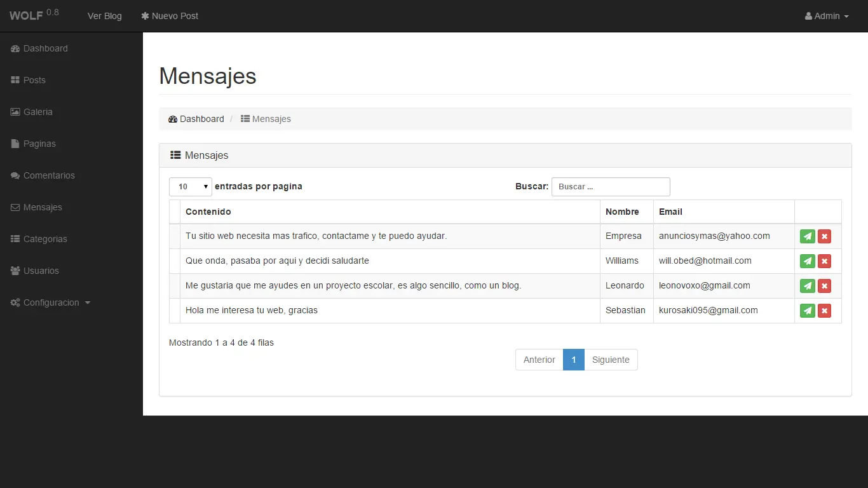Click message about "proyecto escolar"
Screen dimensions: 868x488
[353, 285]
